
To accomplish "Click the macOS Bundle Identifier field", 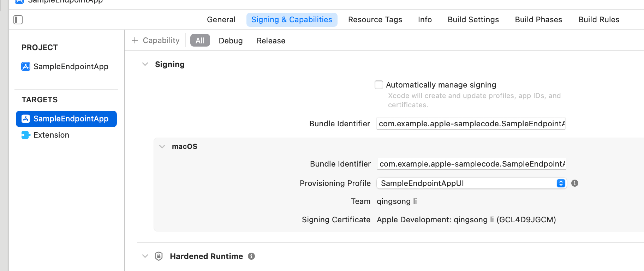I will tap(471, 164).
